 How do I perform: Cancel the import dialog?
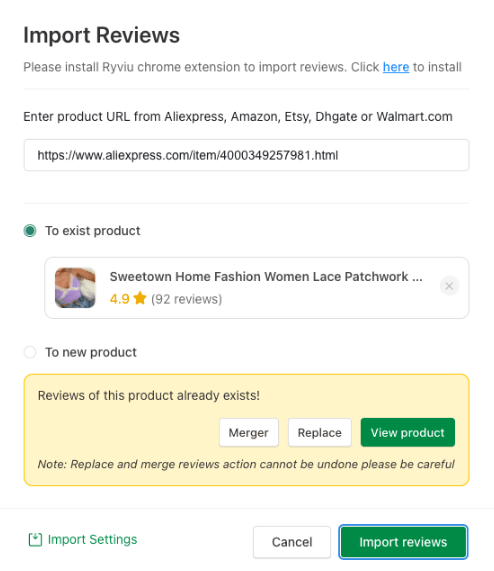pyautogui.click(x=292, y=542)
